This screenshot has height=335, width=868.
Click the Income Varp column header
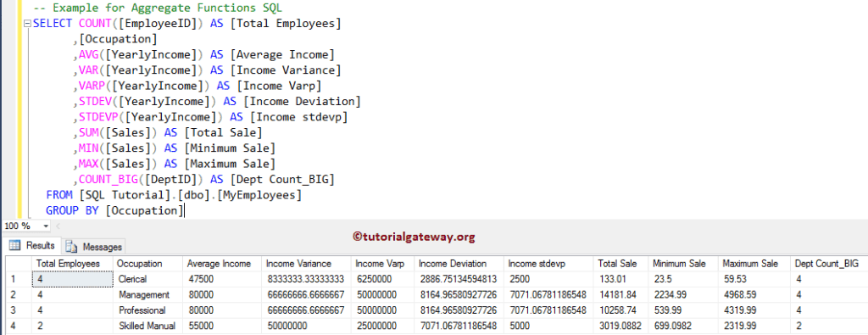click(x=382, y=264)
